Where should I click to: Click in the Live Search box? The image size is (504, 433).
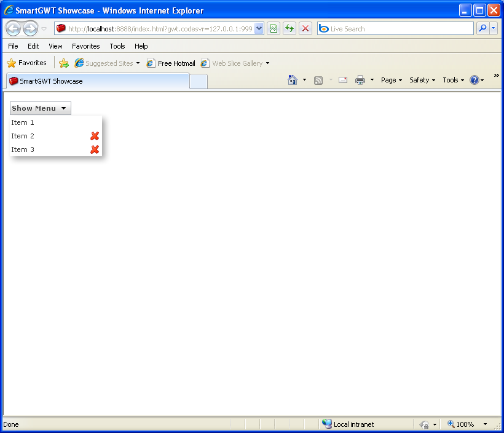(x=395, y=29)
